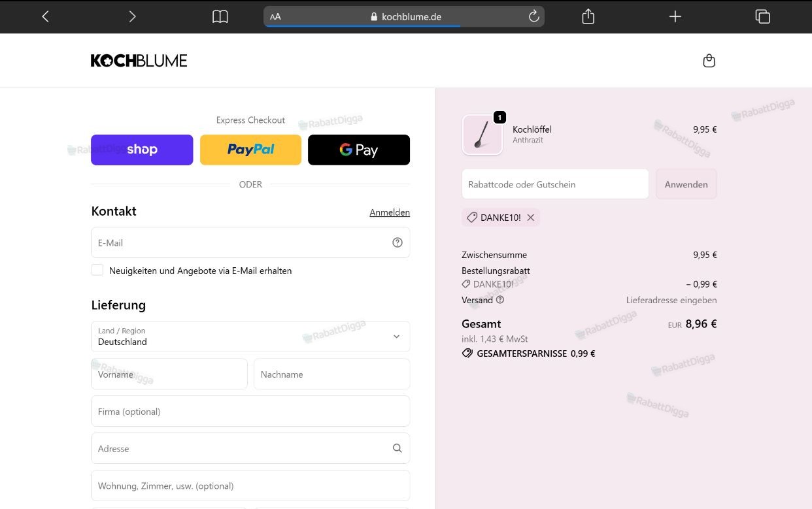
Task: Select Google Pay express checkout
Action: (359, 150)
